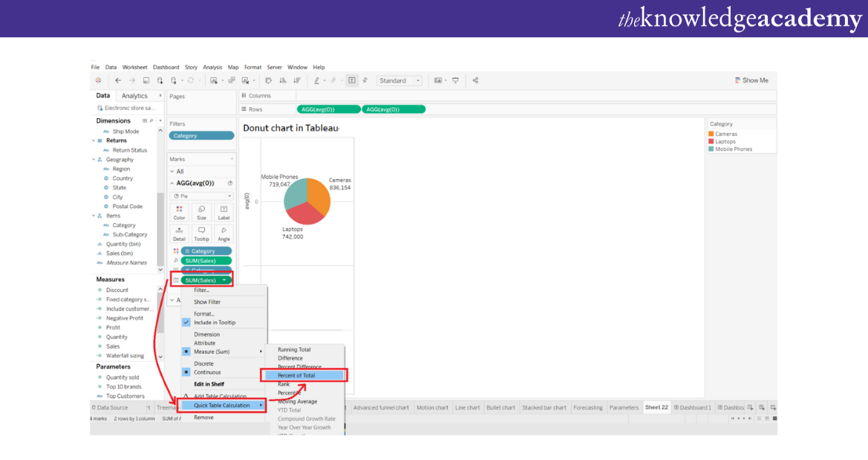Click the Share workbook icon
Image resolution: width=868 pixels, height=460 pixels.
click(x=475, y=80)
